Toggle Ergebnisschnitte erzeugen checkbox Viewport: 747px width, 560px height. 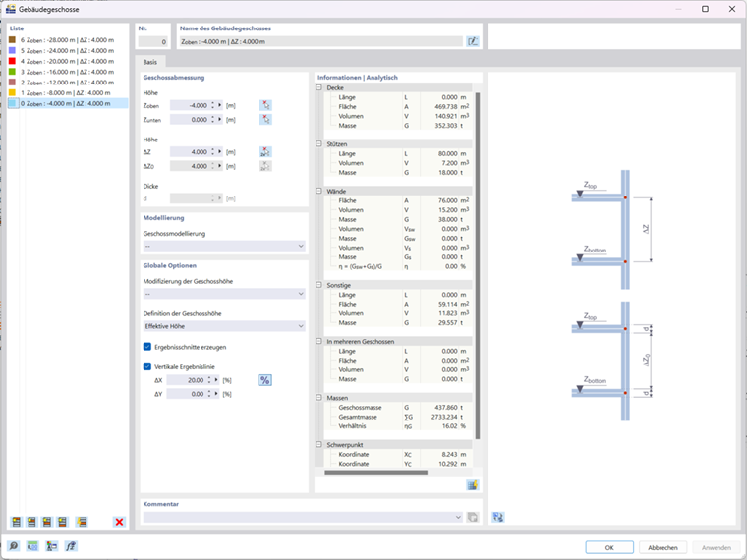[147, 347]
